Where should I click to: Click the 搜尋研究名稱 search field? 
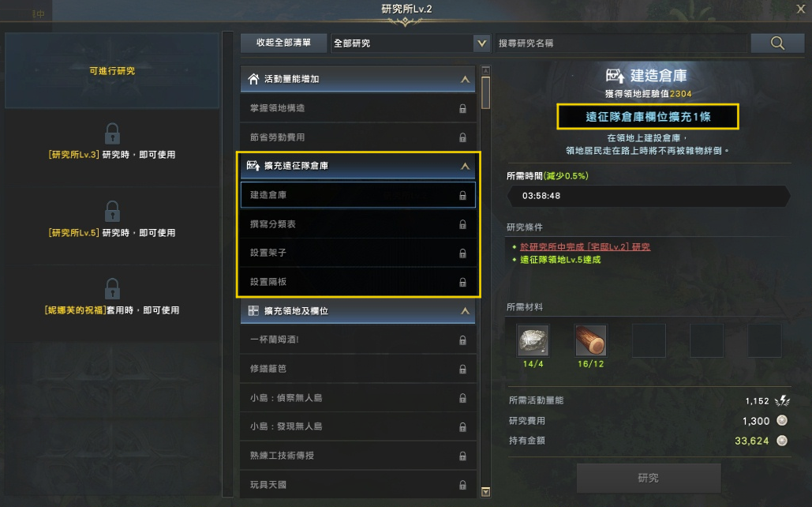click(x=622, y=43)
